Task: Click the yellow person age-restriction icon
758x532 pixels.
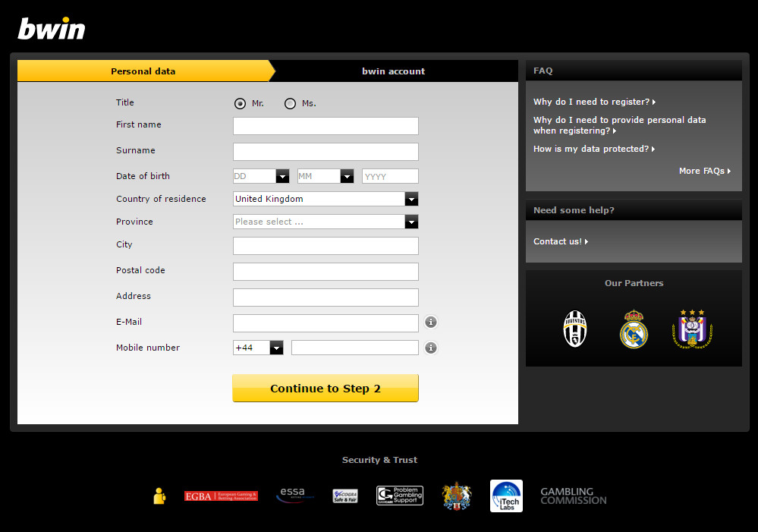Action: point(159,496)
